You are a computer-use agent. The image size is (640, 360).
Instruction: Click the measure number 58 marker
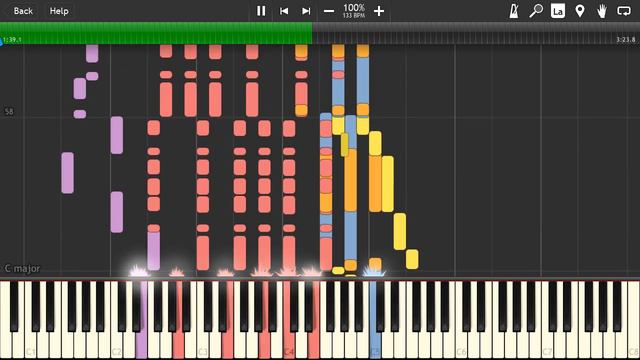click(x=9, y=111)
